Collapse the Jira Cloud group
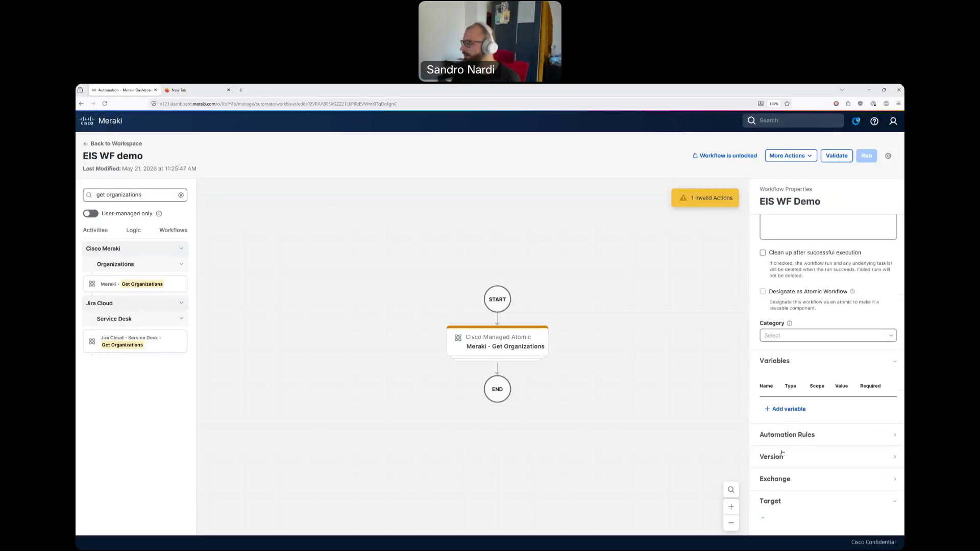980x551 pixels. [x=135, y=303]
